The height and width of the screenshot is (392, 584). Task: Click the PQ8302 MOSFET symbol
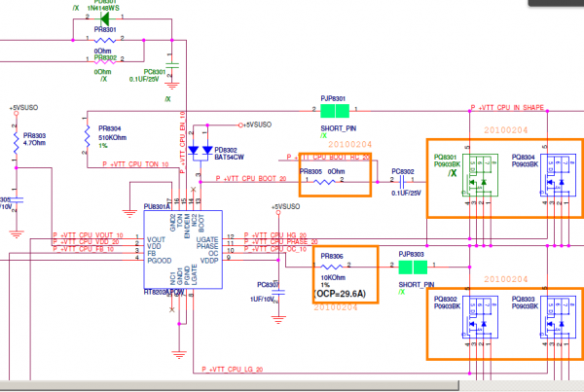pos(480,317)
